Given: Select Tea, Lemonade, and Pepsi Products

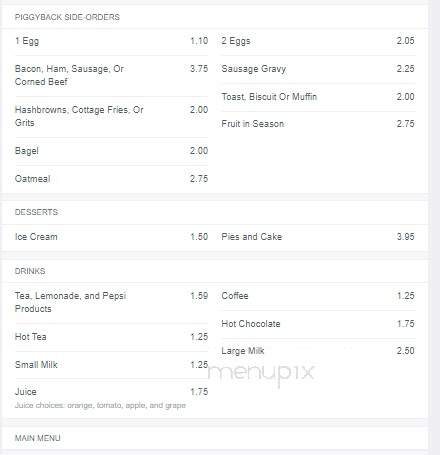Looking at the screenshot, I should pos(111,302).
